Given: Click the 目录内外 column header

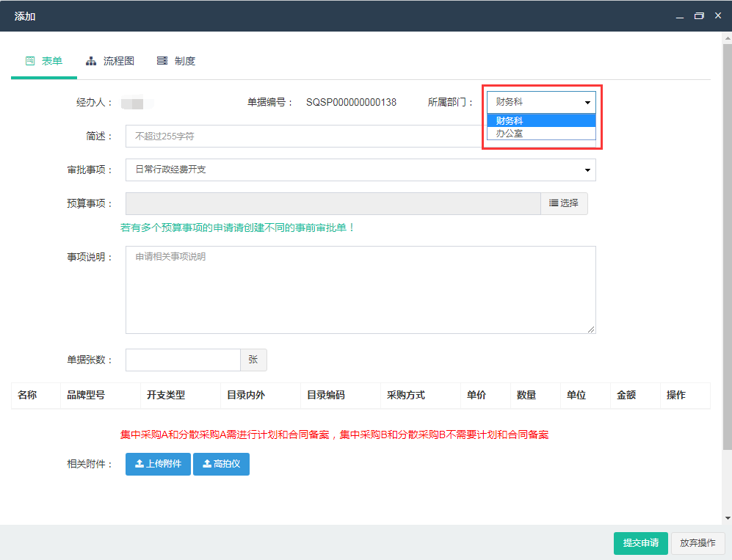Looking at the screenshot, I should (261, 396).
